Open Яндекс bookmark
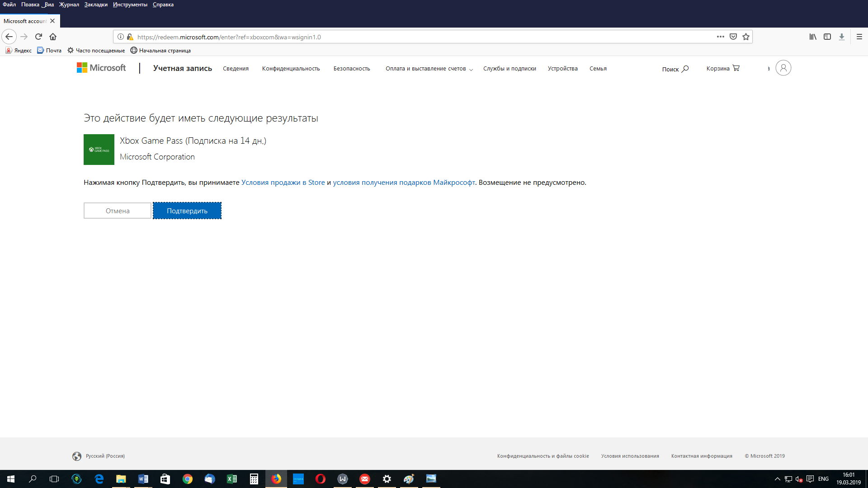868x488 pixels. click(x=19, y=51)
